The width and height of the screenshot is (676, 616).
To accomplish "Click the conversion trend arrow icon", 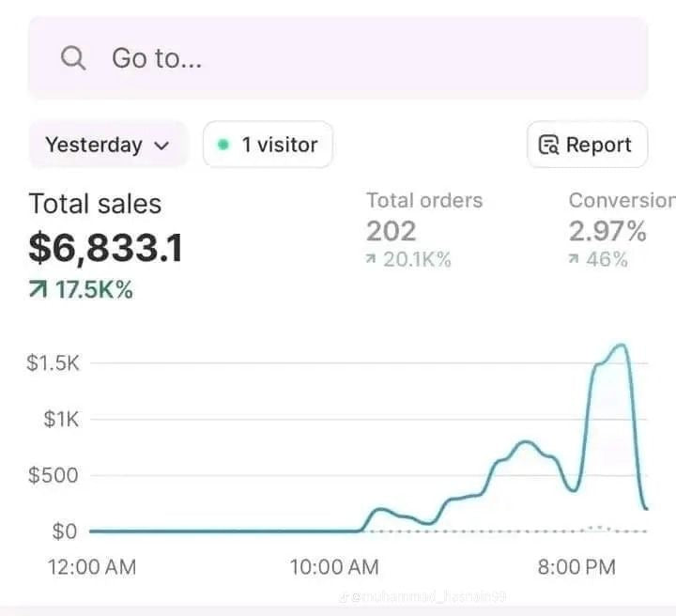I will (x=574, y=260).
